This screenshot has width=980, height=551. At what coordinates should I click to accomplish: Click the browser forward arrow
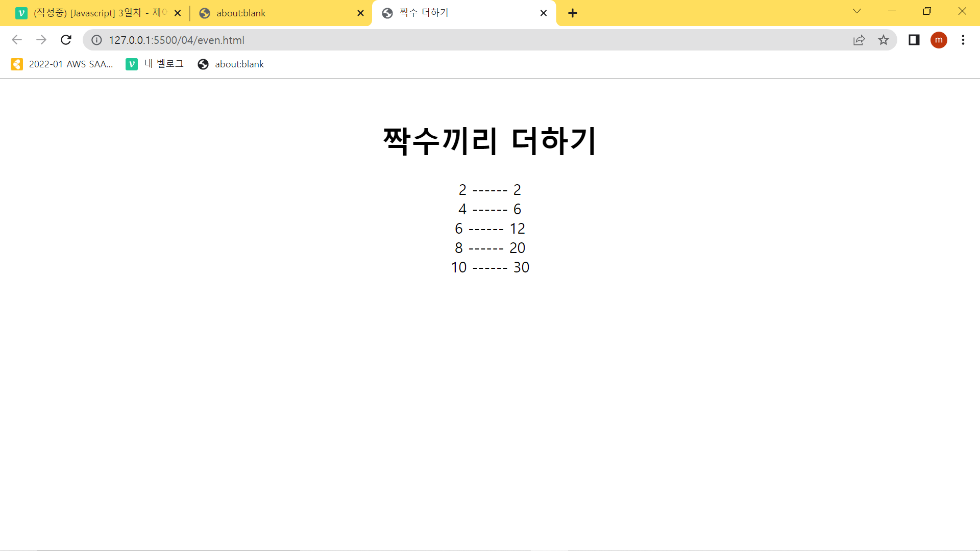click(x=41, y=40)
